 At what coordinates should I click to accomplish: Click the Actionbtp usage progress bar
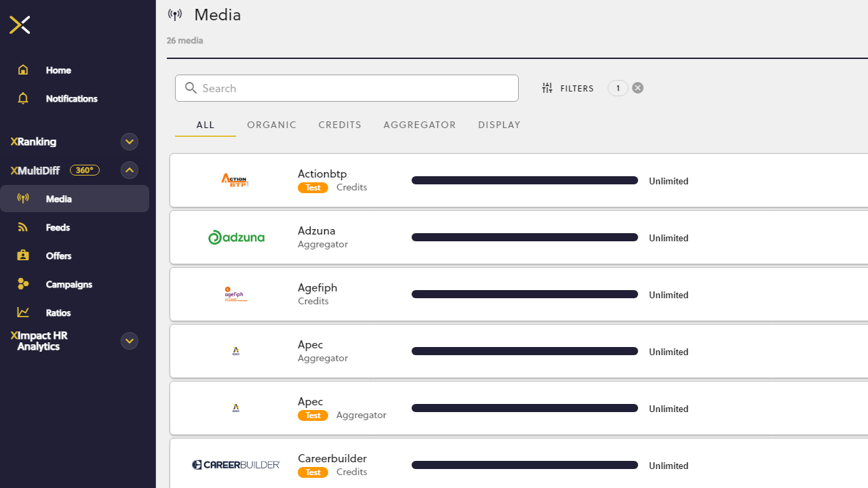point(525,180)
